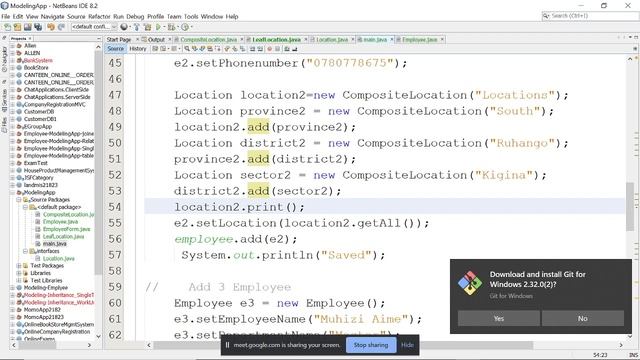Click the editor Find Selection magnifier icon
This screenshot has height=360, width=640.
(187, 49)
